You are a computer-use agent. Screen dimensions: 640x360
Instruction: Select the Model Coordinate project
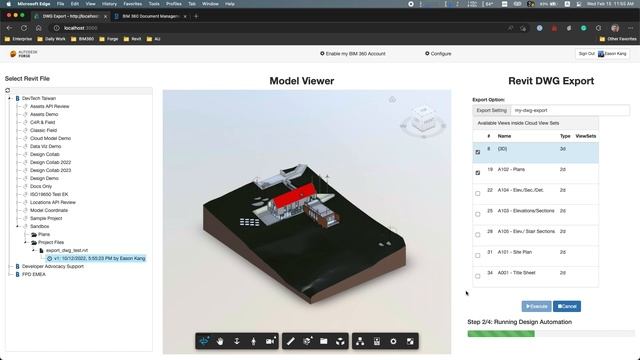[x=49, y=210]
